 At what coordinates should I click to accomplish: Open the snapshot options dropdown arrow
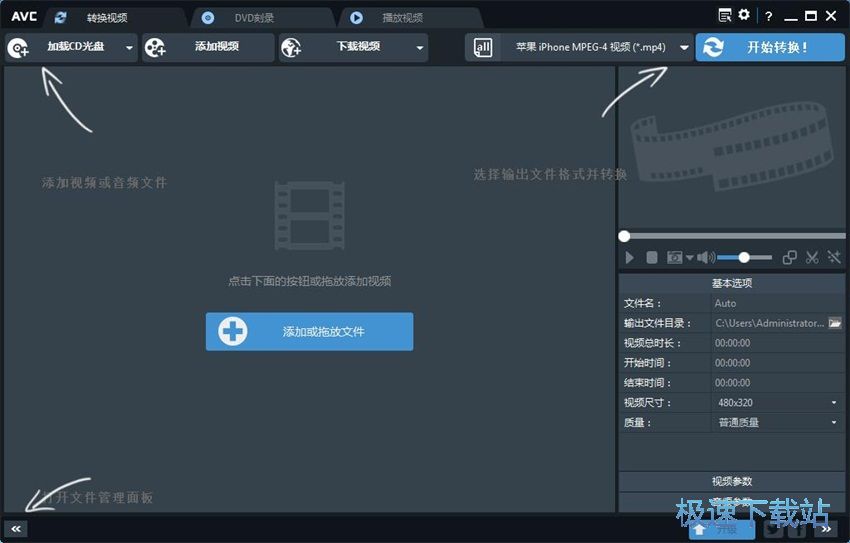point(690,258)
